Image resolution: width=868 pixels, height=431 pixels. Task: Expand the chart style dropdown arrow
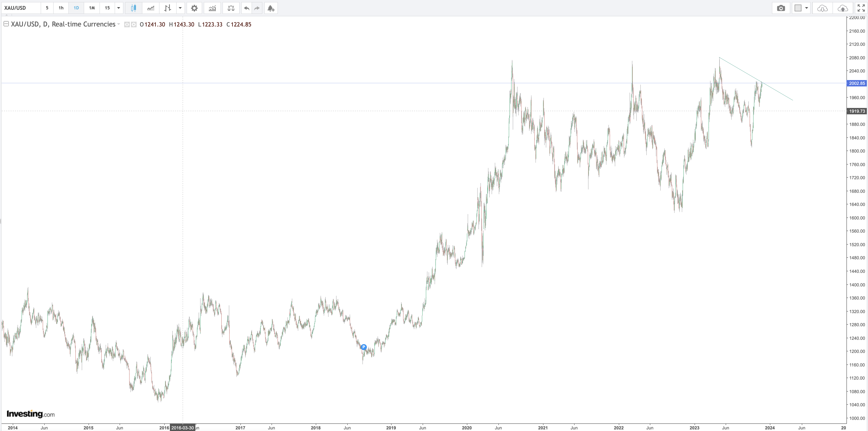pos(180,8)
